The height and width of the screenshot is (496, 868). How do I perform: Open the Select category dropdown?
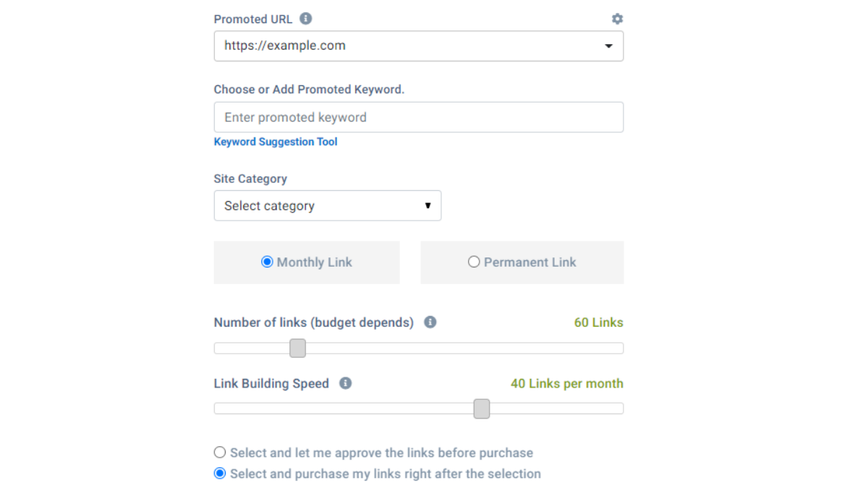tap(328, 206)
